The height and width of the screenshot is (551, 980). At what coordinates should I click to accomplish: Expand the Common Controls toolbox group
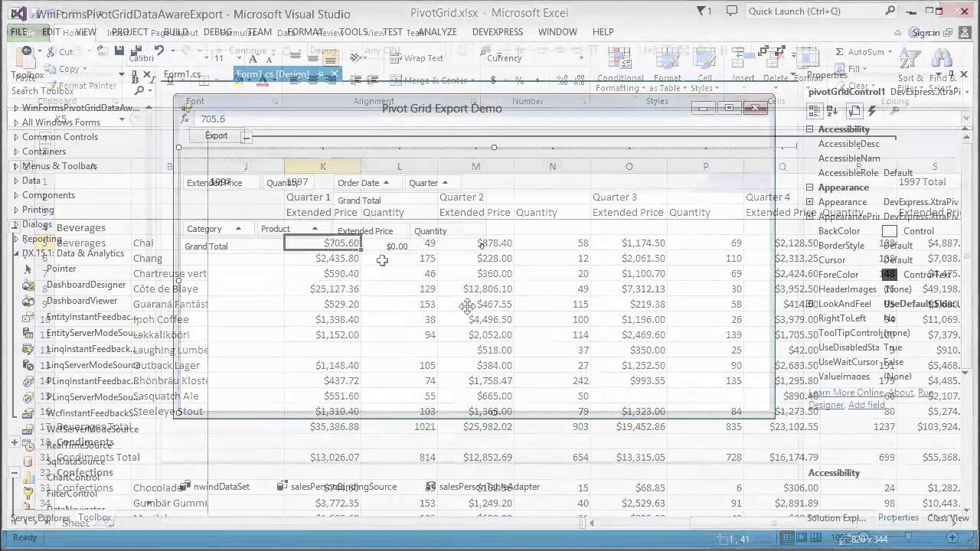(16, 137)
